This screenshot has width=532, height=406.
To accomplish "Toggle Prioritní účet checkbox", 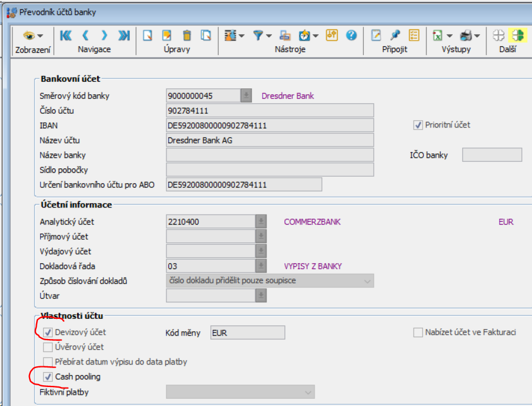I will [418, 125].
